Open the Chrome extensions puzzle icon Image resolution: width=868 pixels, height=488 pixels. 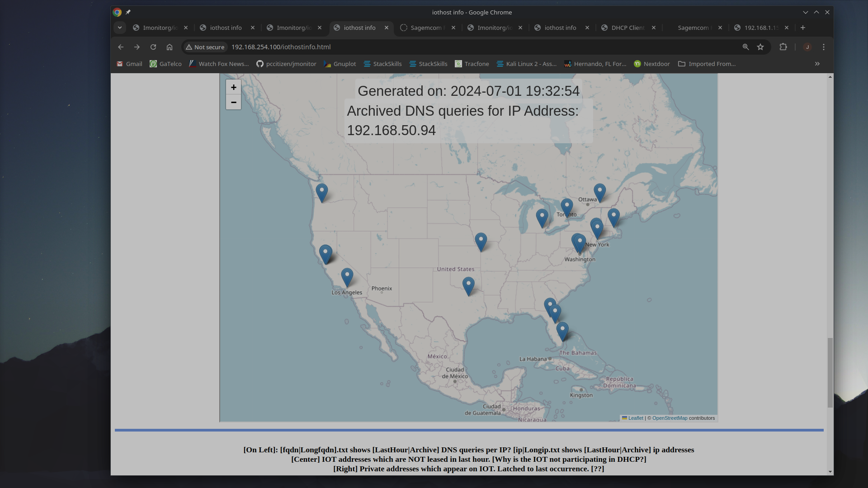click(x=783, y=47)
